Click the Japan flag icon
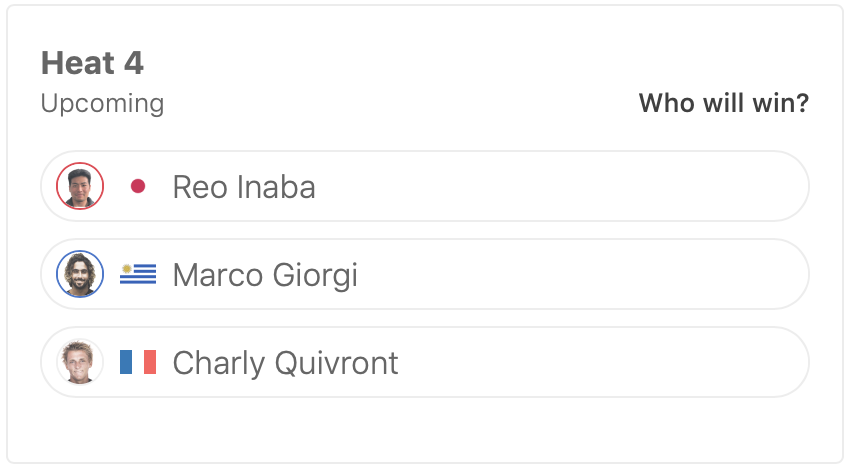The width and height of the screenshot is (852, 474). coord(138,186)
